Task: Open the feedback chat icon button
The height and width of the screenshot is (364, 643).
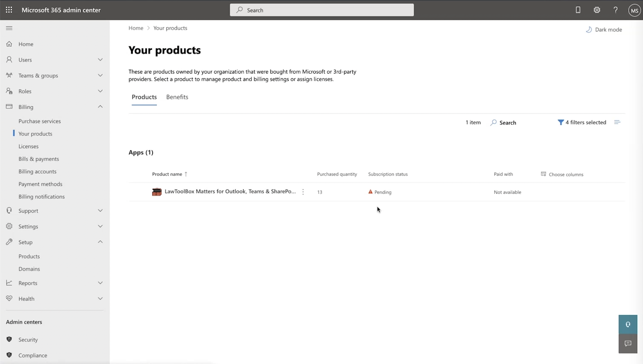Action: click(628, 343)
